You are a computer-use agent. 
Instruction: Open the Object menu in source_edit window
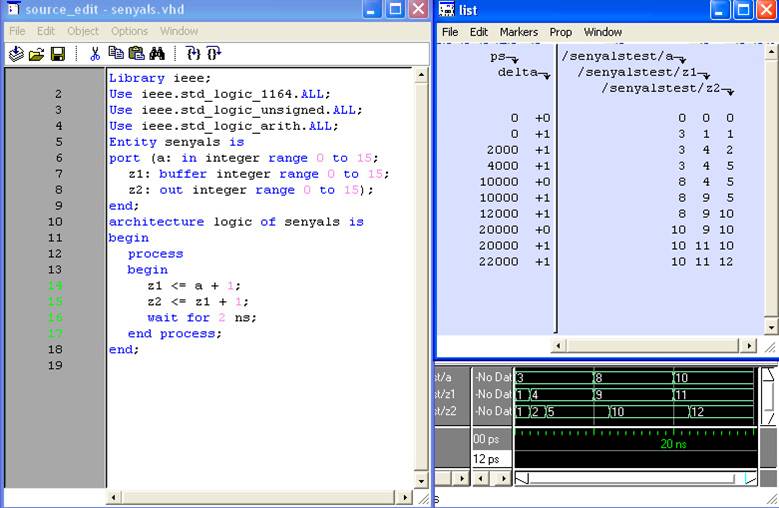(83, 31)
